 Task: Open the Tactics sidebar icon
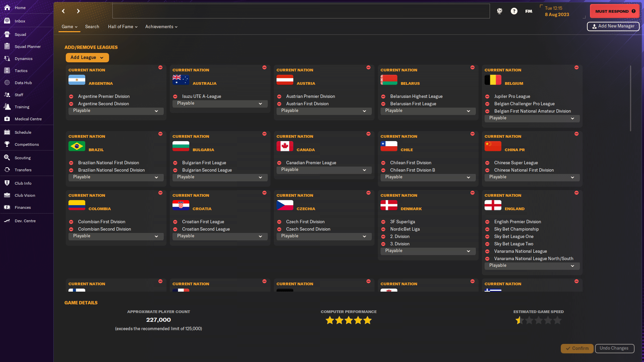[7, 71]
